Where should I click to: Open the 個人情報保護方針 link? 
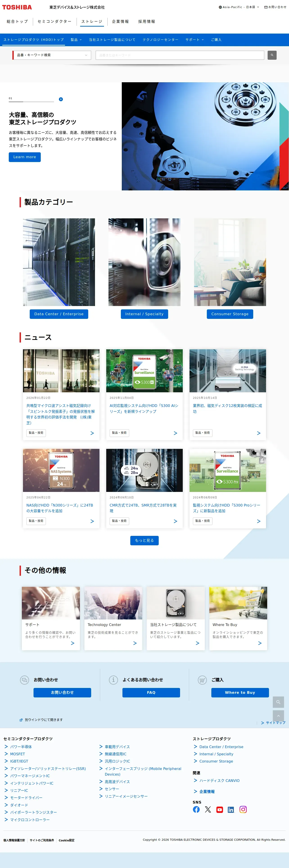(14, 840)
